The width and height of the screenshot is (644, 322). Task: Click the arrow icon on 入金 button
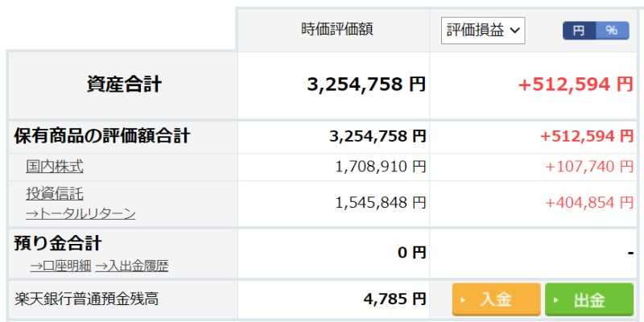pyautogui.click(x=464, y=300)
